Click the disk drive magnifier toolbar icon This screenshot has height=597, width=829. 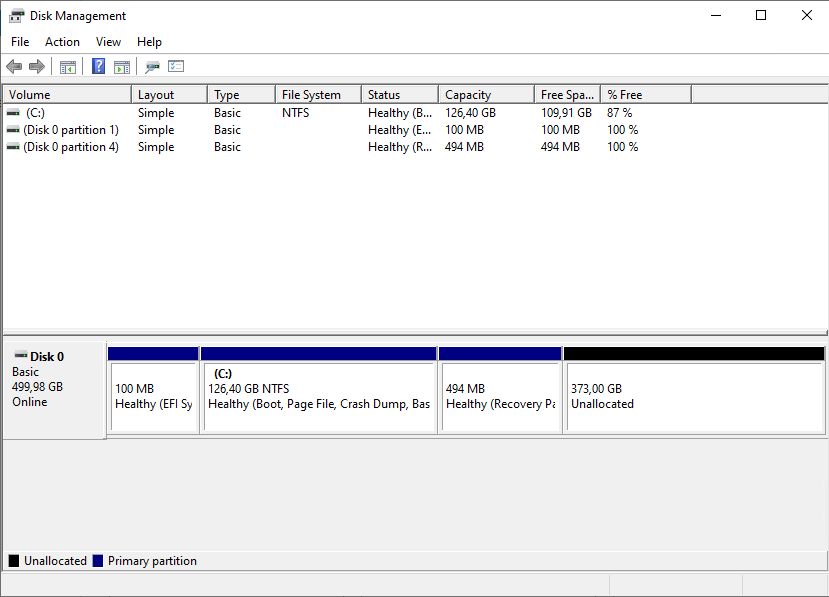point(152,67)
